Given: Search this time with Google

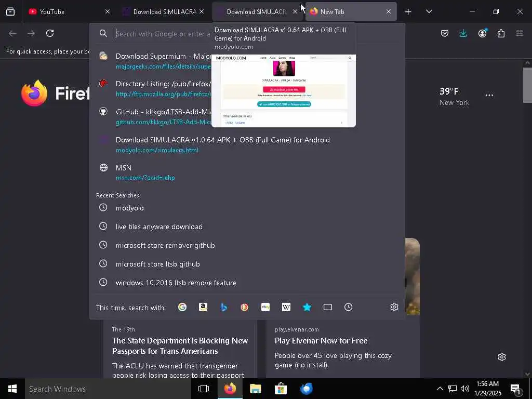Looking at the screenshot, I should click(x=182, y=307).
